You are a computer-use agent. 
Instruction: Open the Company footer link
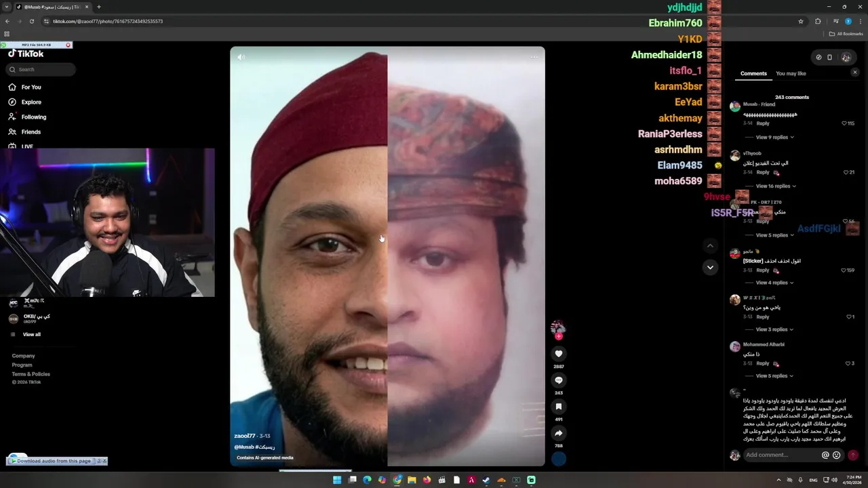point(23,356)
